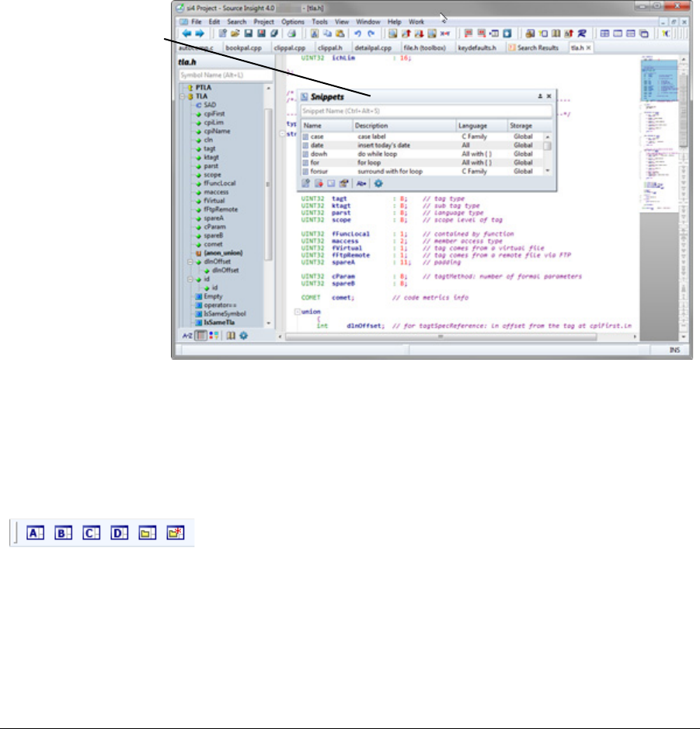Sort snippets by Language column header
The image size is (700, 729).
click(481, 126)
